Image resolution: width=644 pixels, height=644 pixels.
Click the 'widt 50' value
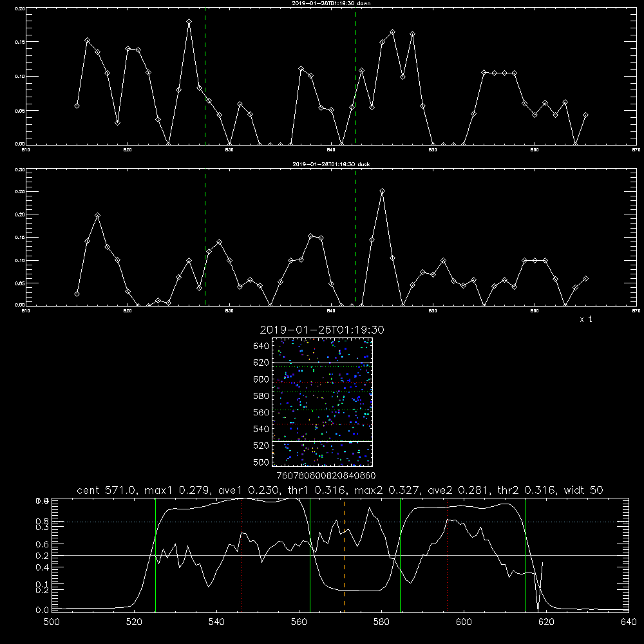pyautogui.click(x=583, y=490)
